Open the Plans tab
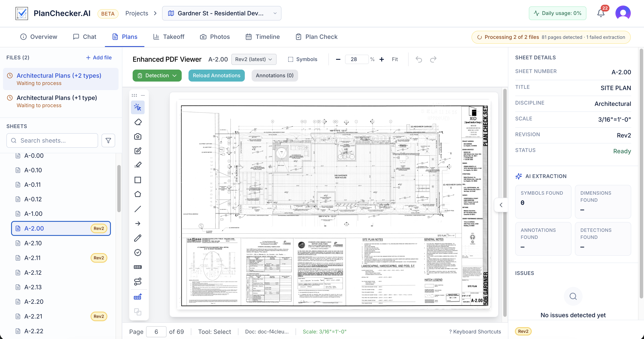 125,37
